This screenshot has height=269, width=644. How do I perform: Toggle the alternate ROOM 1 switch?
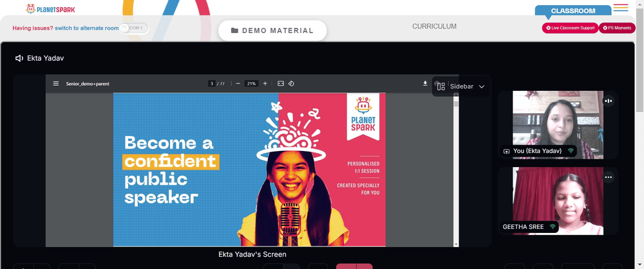point(134,28)
